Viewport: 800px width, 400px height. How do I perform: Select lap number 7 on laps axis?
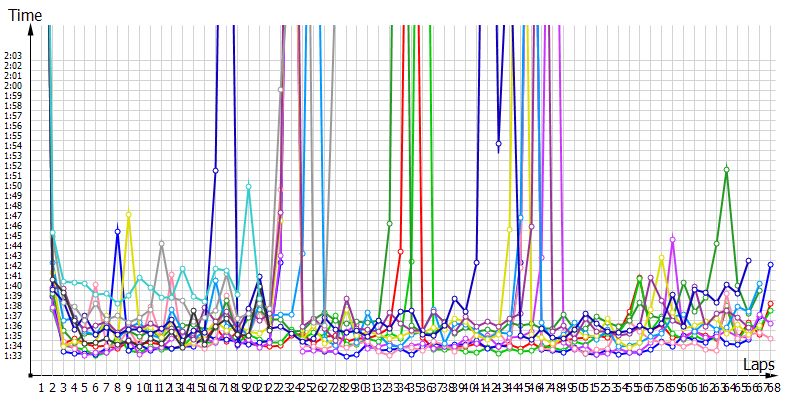pos(107,387)
